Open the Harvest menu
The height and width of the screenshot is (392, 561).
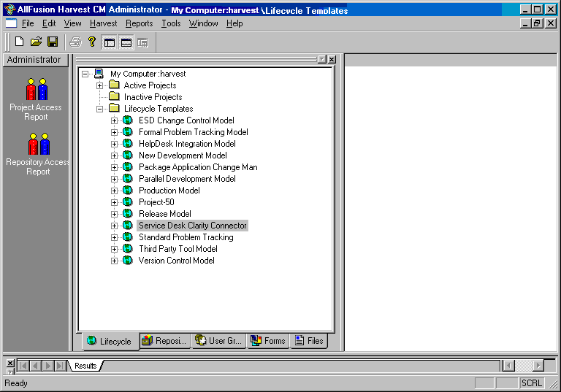pyautogui.click(x=103, y=23)
